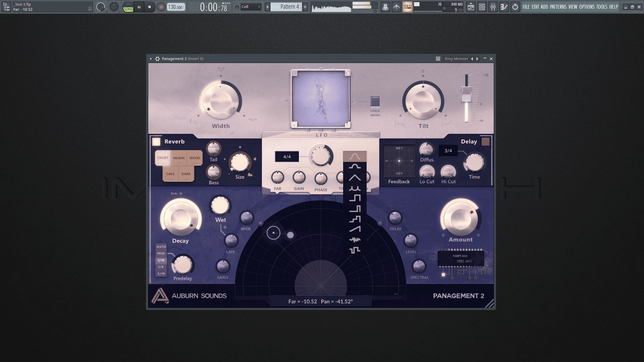Toggle typing keyboard to piano icon
Viewport: 644px width, 362px height.
click(x=408, y=7)
